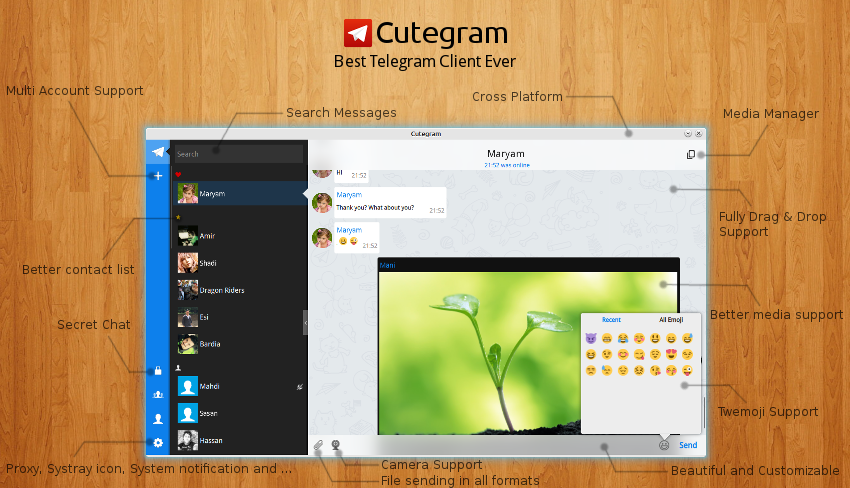Pick the winking tongue-out emoji

click(687, 370)
